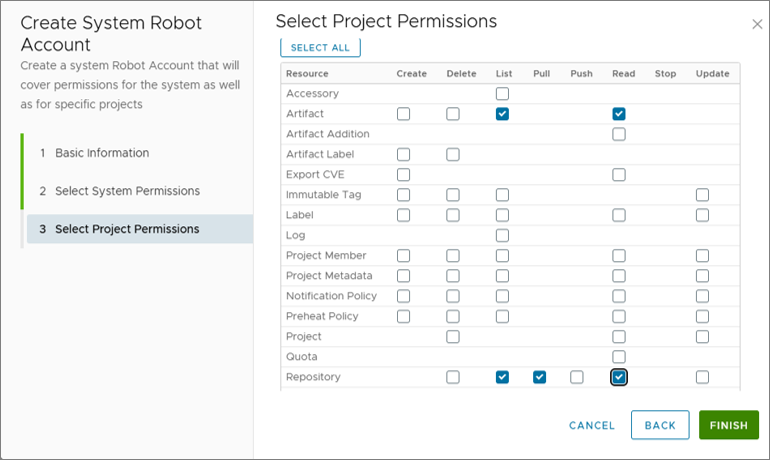Select the Select Project Permissions step
Screen dimensions: 770x460
[127, 229]
